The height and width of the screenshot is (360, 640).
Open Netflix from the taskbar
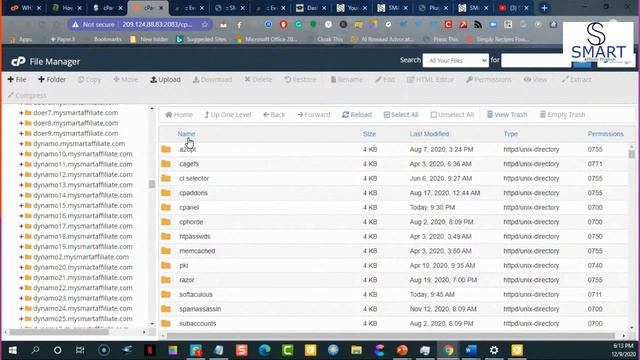(150, 350)
